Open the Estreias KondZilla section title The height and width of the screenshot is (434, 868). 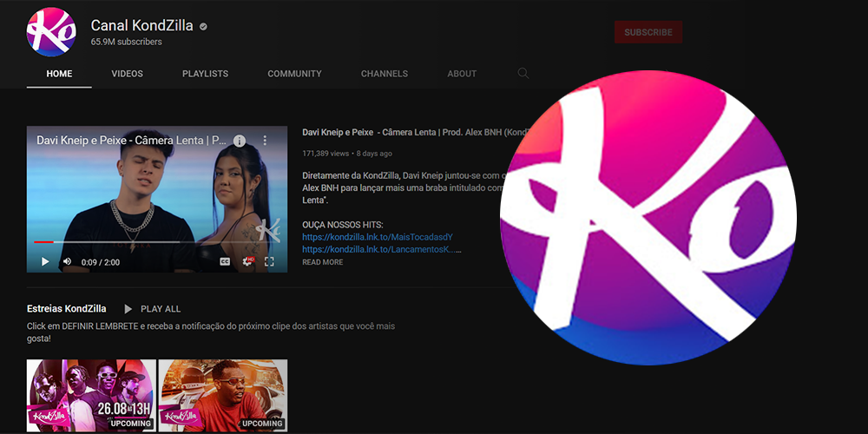point(67,309)
